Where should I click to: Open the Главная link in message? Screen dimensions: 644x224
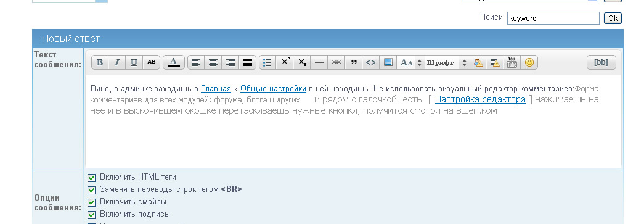[x=216, y=88]
